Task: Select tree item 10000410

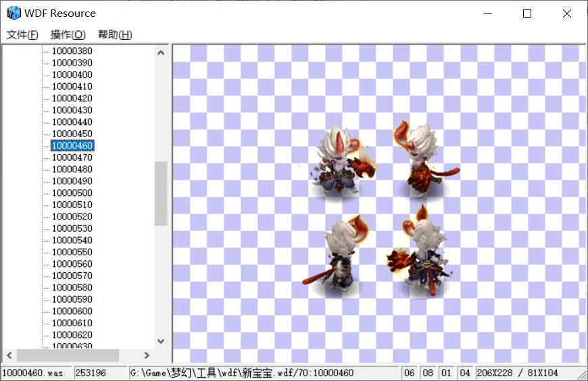Action: pos(72,86)
